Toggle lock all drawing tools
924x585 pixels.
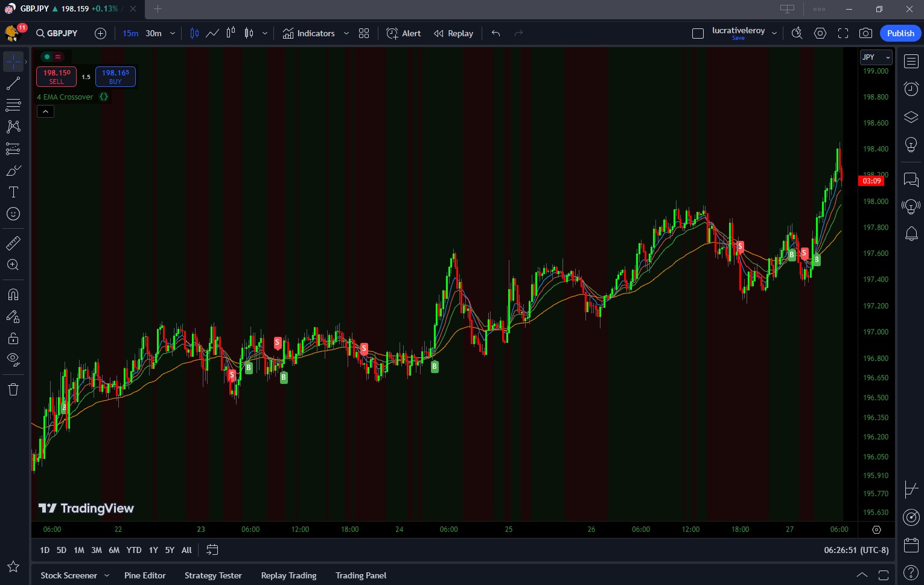(x=13, y=338)
